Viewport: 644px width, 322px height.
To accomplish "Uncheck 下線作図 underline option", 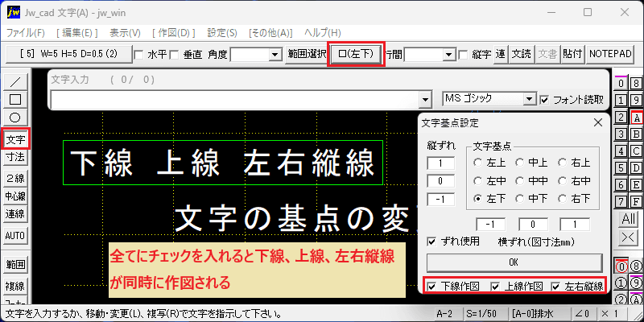I will [x=431, y=287].
